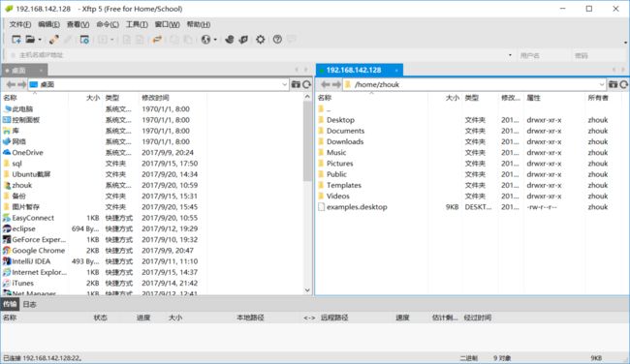
Task: Close the 192.168.142.128 tab
Action: [396, 71]
